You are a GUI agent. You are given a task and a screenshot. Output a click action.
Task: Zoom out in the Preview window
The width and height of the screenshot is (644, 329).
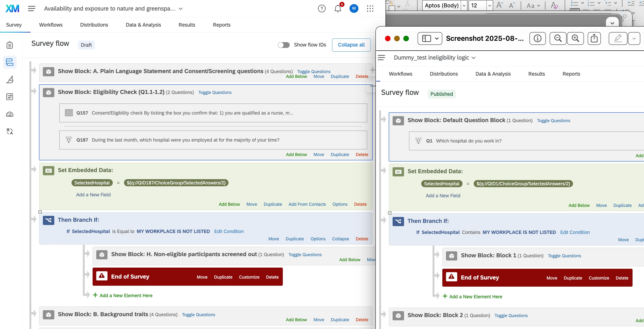click(558, 38)
